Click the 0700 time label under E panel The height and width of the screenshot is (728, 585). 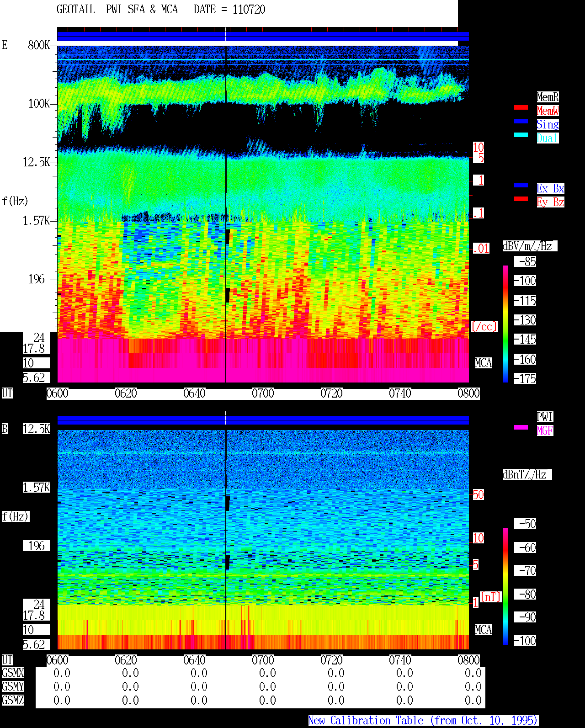[263, 393]
